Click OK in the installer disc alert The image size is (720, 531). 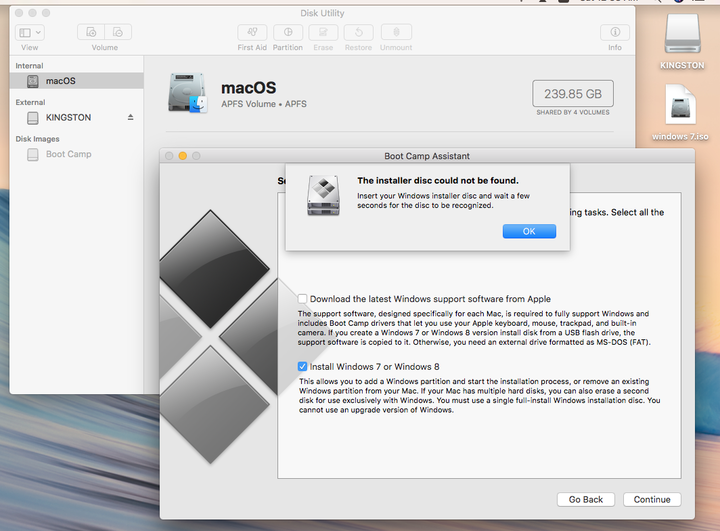pyautogui.click(x=529, y=232)
